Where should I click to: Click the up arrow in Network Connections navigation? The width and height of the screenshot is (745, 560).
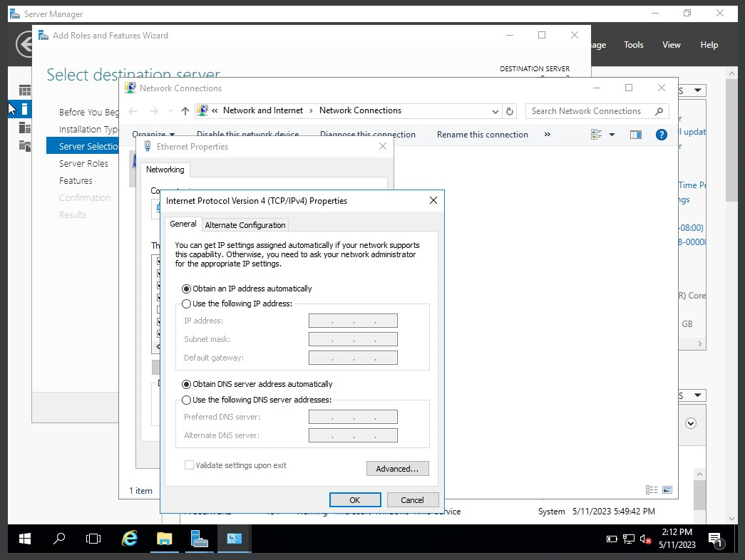tap(184, 111)
